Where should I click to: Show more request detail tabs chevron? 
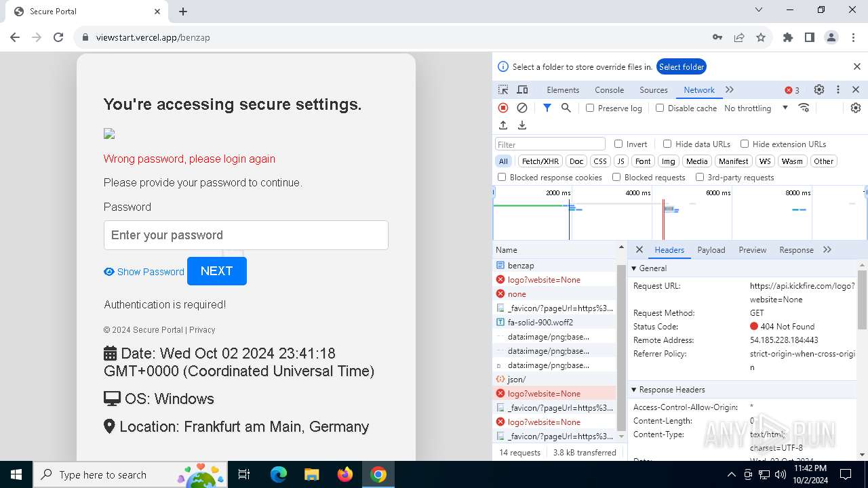click(827, 249)
